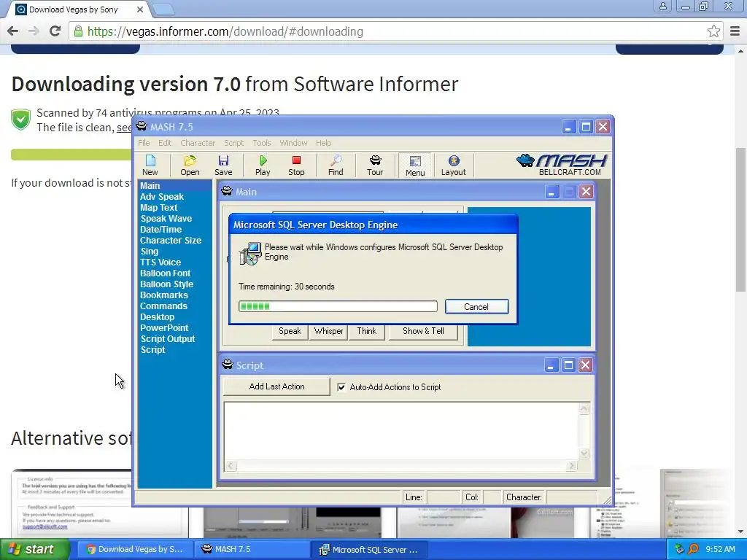Toggle the Menu toolbar button
Image resolution: width=747 pixels, height=560 pixels.
[415, 166]
